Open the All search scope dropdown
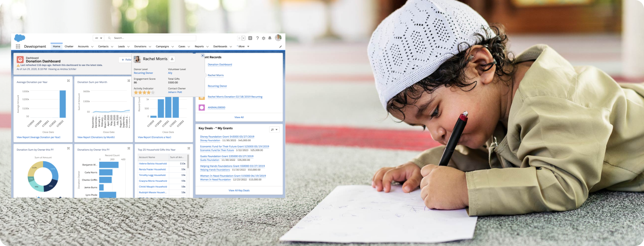Viewport: 644px width, 246px height. click(98, 38)
